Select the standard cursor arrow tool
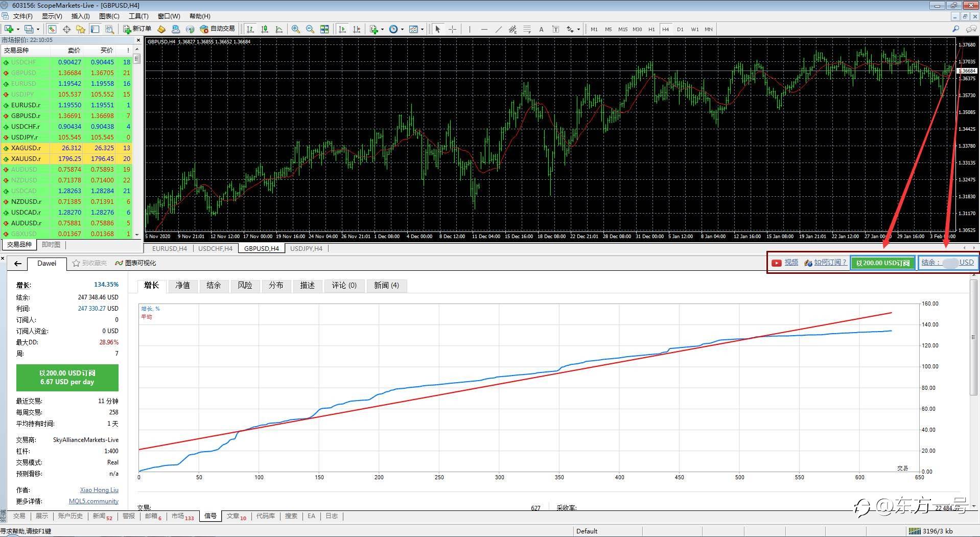This screenshot has height=537, width=980. 437,29
